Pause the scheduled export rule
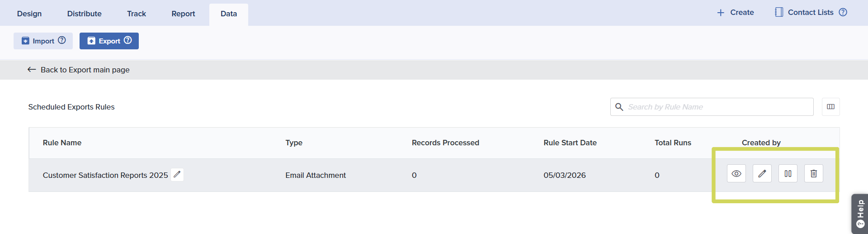 788,174
